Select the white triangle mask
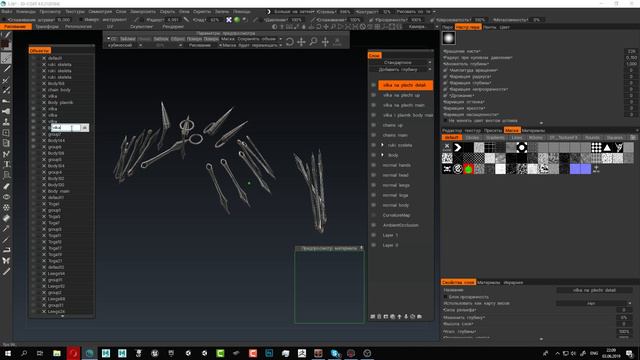The image size is (640, 360). [607, 147]
